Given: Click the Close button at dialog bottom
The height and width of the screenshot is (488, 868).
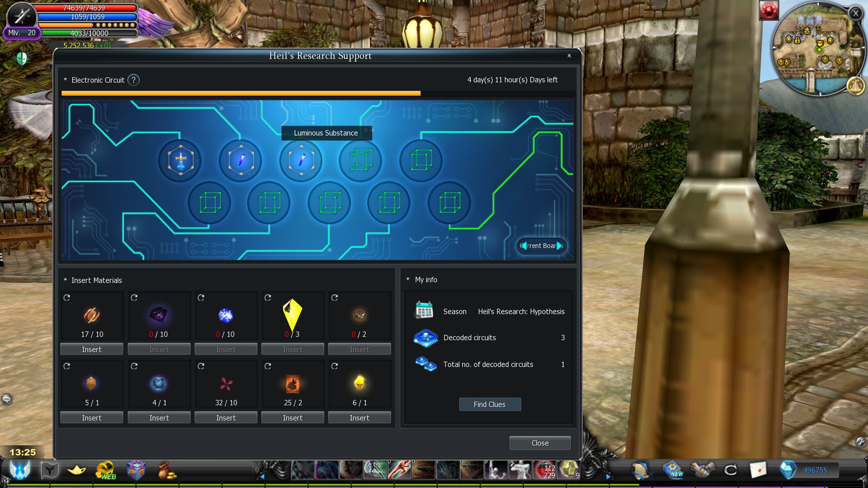Looking at the screenshot, I should (540, 443).
